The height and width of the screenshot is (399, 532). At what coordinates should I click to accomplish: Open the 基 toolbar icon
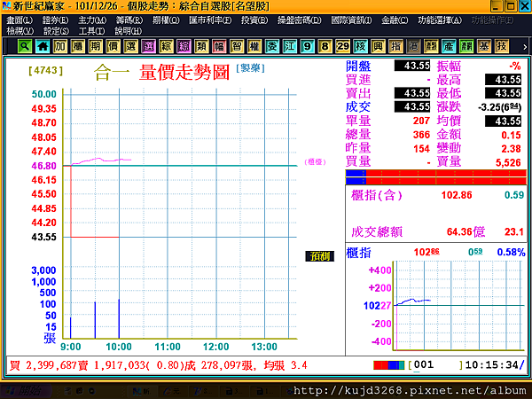(484, 46)
